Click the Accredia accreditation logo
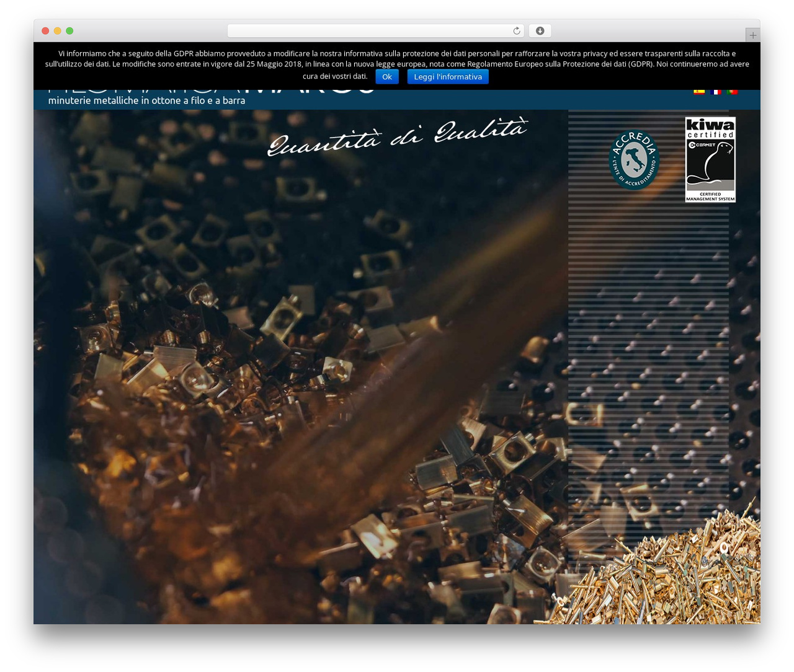The height and width of the screenshot is (672, 794). tap(633, 160)
